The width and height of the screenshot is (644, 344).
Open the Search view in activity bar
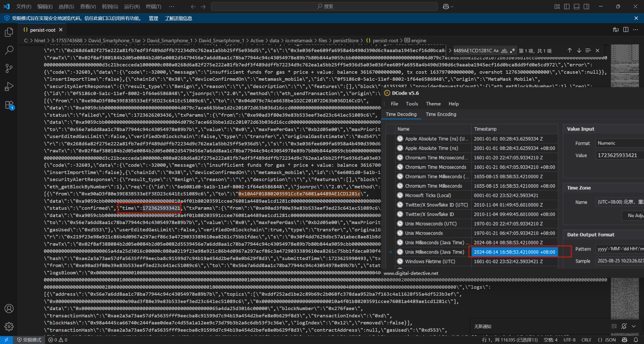(9, 50)
